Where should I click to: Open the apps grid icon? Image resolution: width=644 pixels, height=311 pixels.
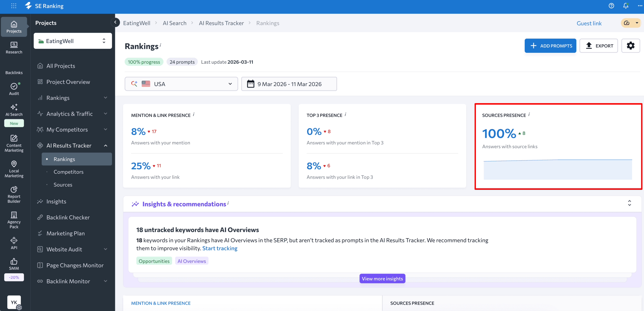(x=14, y=6)
